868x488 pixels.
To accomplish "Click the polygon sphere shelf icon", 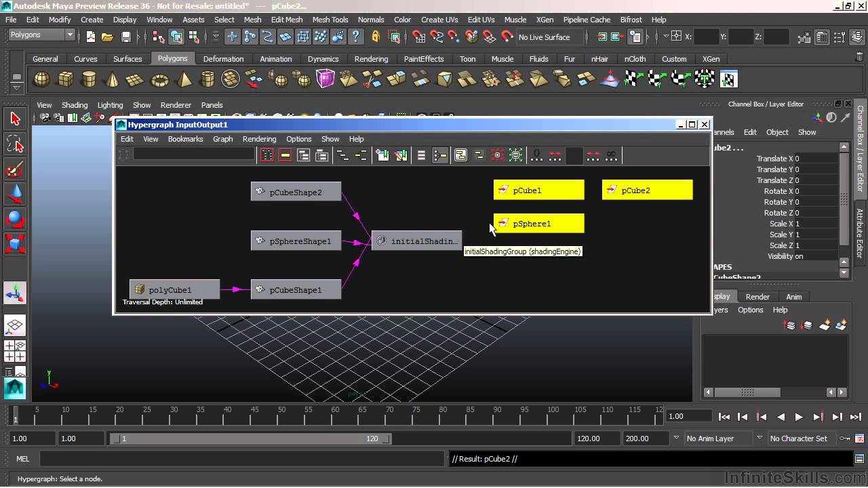I will click(42, 80).
